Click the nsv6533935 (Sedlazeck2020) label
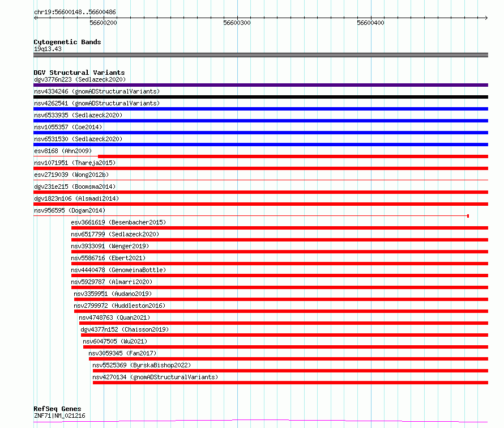 78,115
